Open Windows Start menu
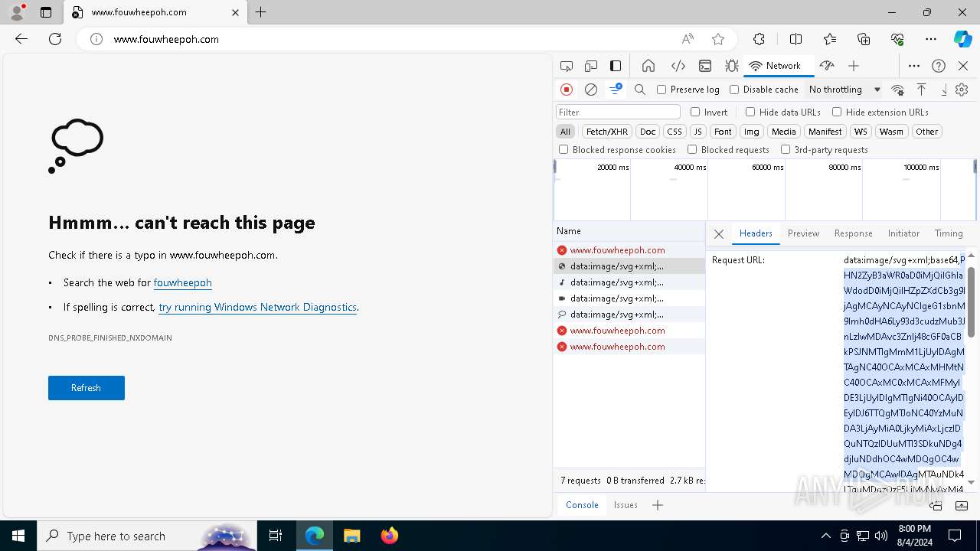980x551 pixels. (18, 536)
